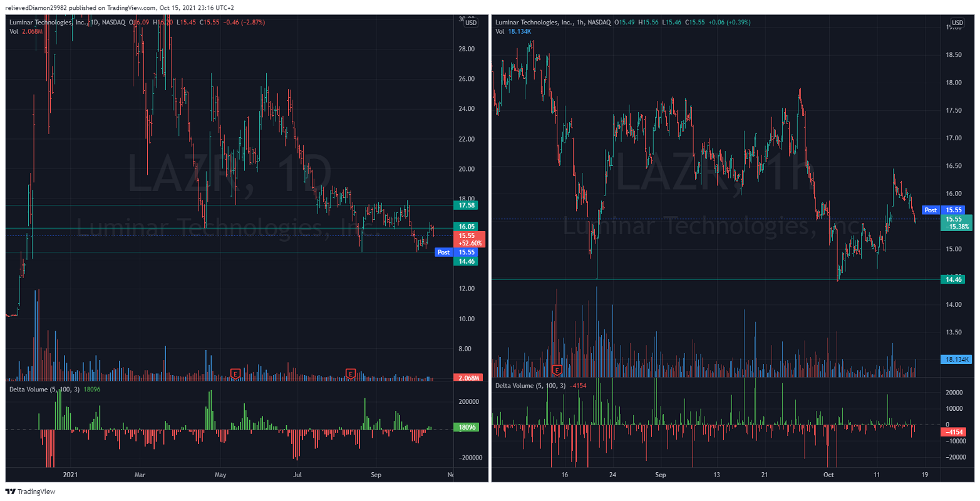The image size is (980, 501).
Task: Click the 16.50 price axis value on the 1h chart
Action: coord(954,166)
